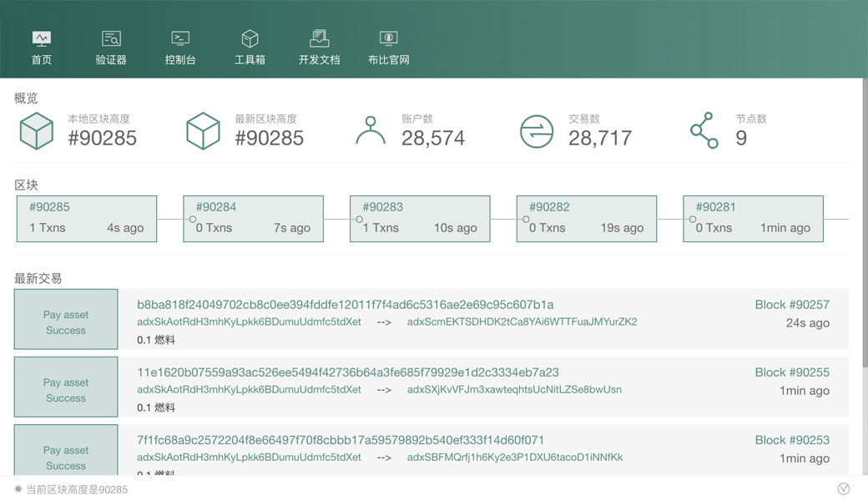The width and height of the screenshot is (868, 501).
Task: Select block #90283 card
Action: point(420,219)
